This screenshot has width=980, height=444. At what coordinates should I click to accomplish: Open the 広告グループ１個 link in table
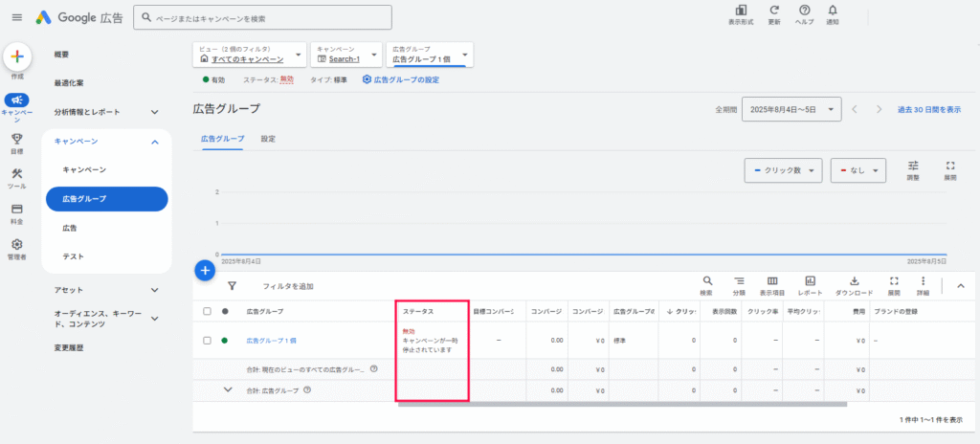coord(271,341)
